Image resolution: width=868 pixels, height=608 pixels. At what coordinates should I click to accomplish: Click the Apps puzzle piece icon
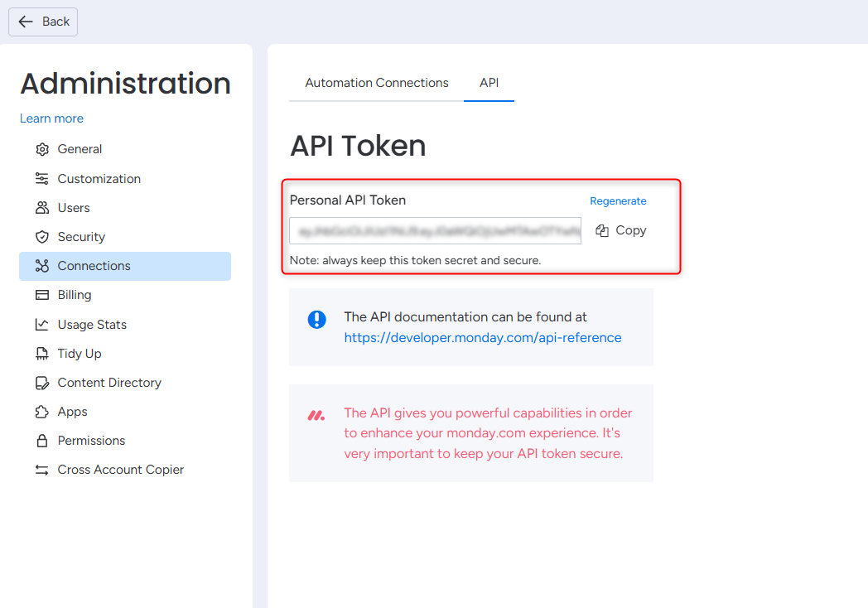click(42, 412)
